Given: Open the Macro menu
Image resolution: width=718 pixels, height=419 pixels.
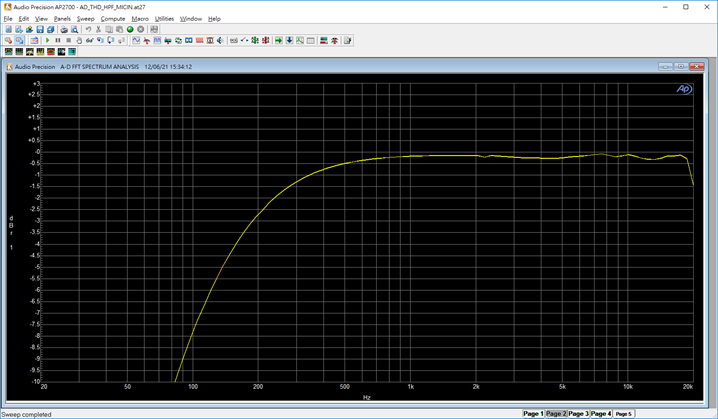Looking at the screenshot, I should point(139,19).
